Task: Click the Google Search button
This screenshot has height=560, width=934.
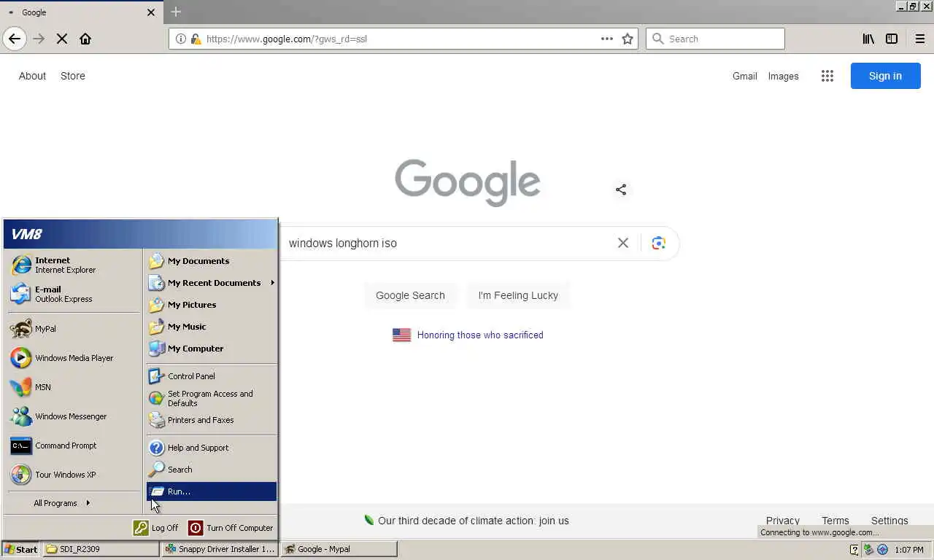Action: [x=410, y=295]
